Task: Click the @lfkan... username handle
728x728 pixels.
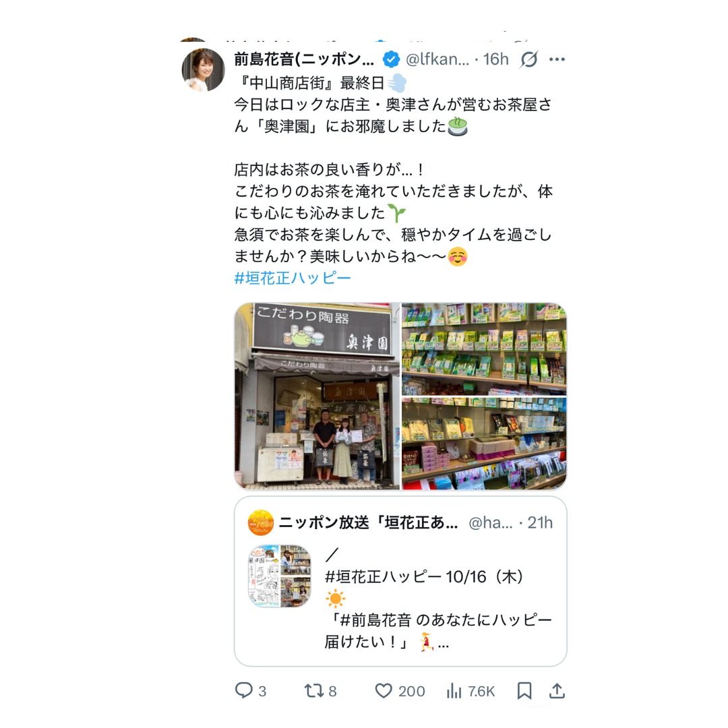Action: tap(437, 59)
